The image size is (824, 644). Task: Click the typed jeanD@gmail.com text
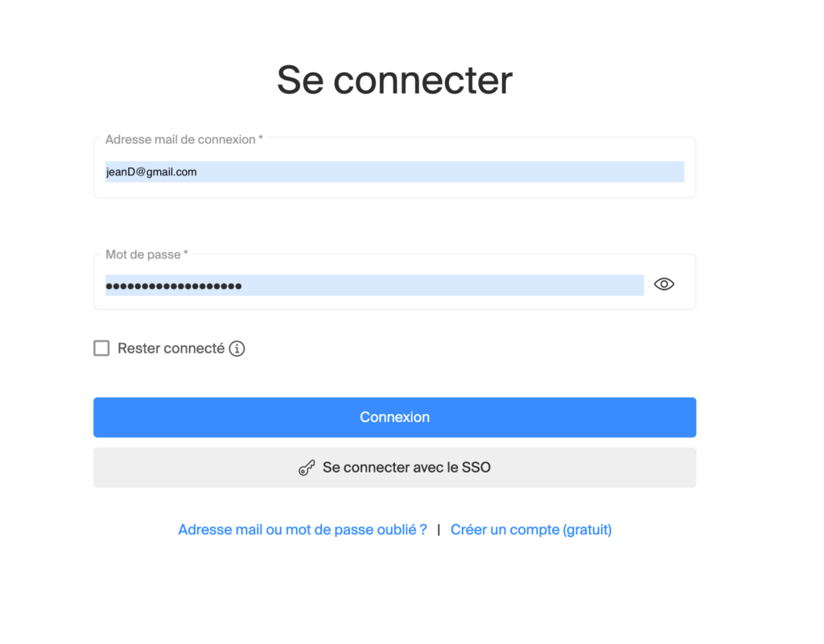pyautogui.click(x=151, y=171)
